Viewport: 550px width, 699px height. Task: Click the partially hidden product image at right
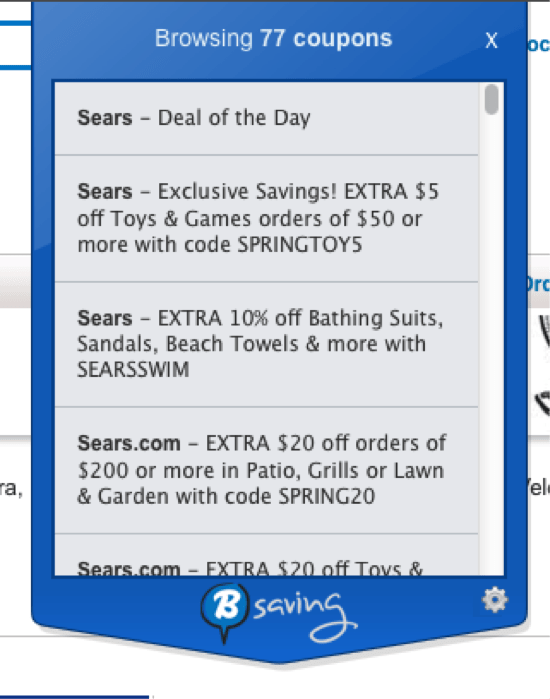pos(544,366)
